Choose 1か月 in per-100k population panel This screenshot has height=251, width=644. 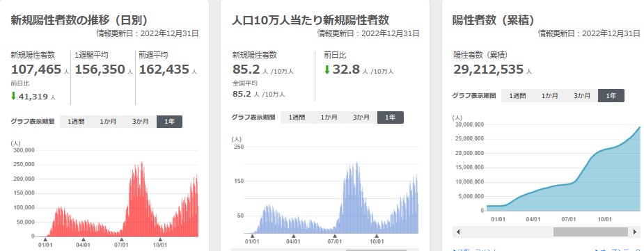point(329,118)
